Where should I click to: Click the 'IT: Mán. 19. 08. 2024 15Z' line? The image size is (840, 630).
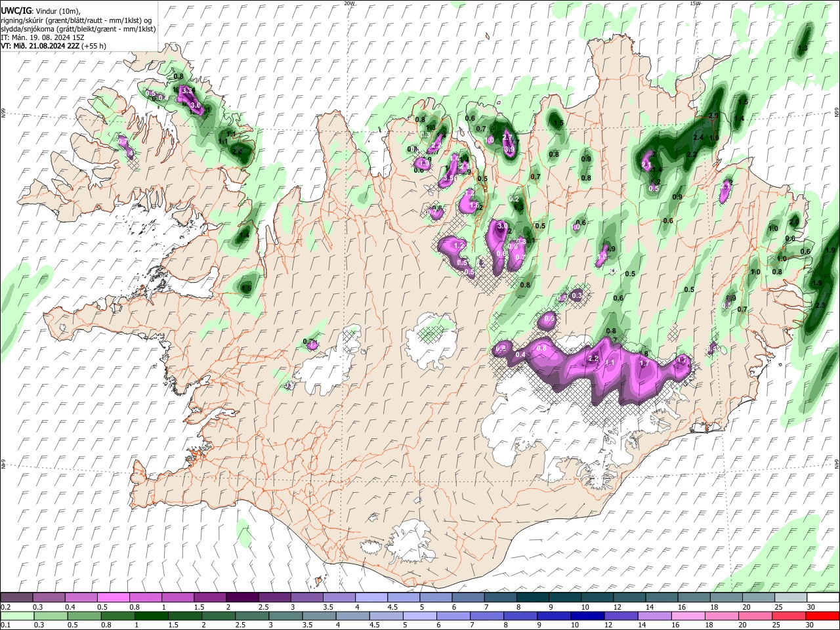pos(41,37)
